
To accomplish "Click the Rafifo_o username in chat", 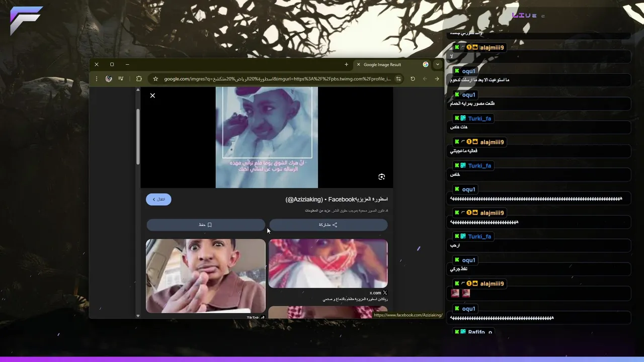I will (479, 332).
